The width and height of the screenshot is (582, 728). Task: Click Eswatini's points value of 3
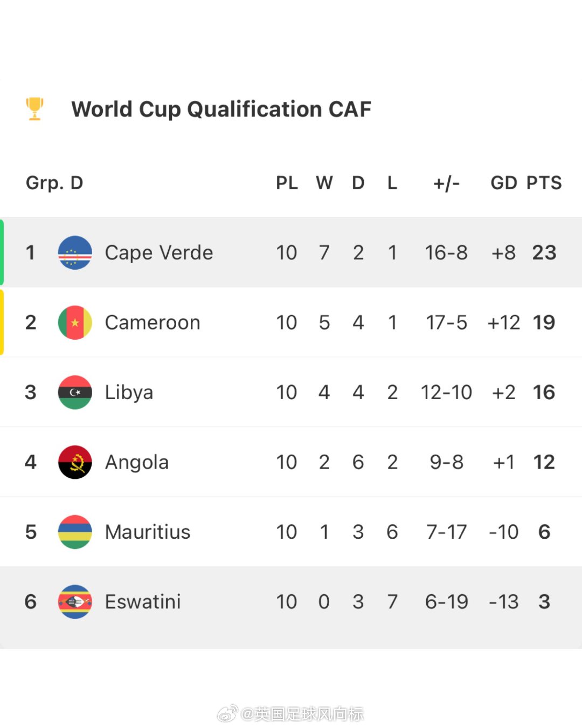click(544, 602)
